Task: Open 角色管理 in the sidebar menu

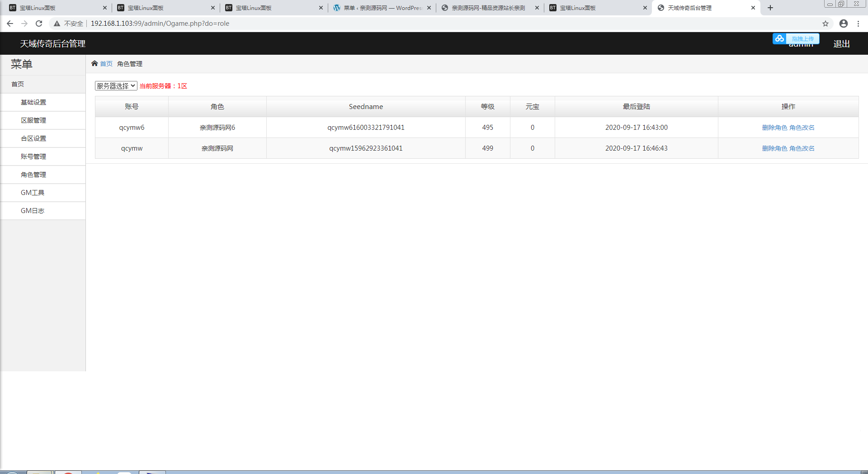Action: pos(33,175)
